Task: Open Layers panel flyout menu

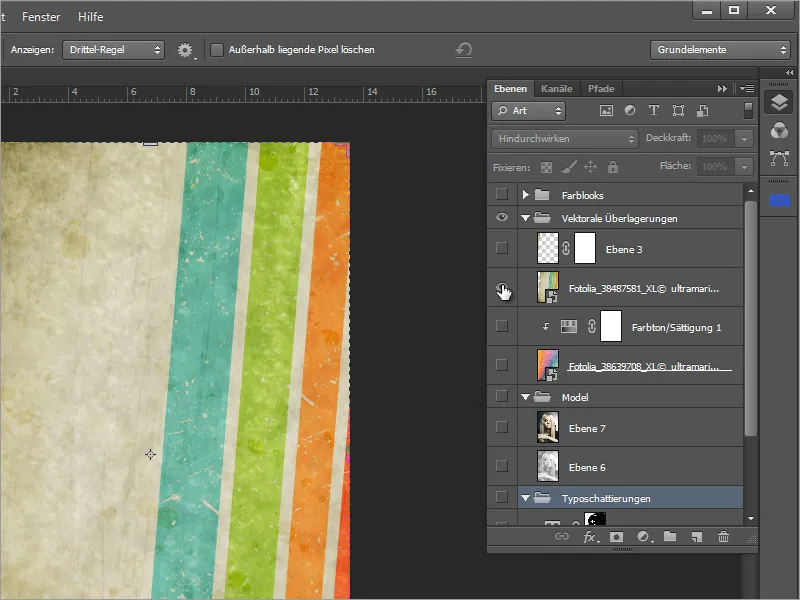Action: 747,89
